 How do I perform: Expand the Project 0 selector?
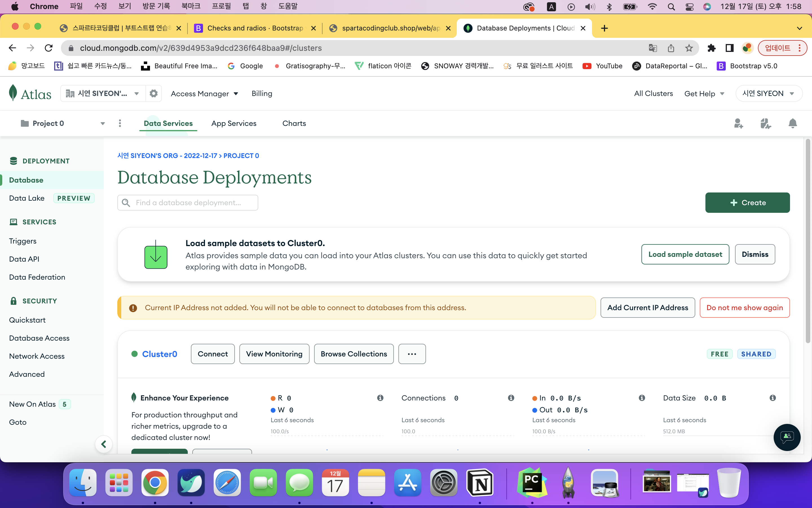(62, 123)
